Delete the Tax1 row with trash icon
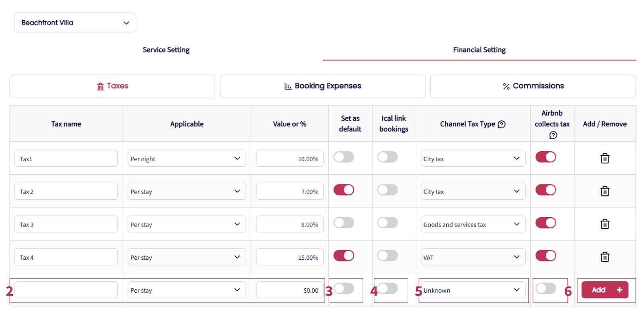 pyautogui.click(x=605, y=158)
